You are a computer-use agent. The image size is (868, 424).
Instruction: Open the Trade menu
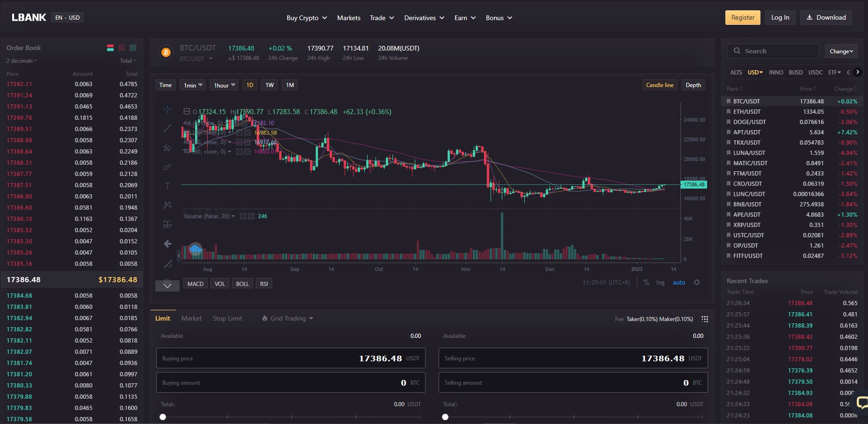(x=382, y=18)
